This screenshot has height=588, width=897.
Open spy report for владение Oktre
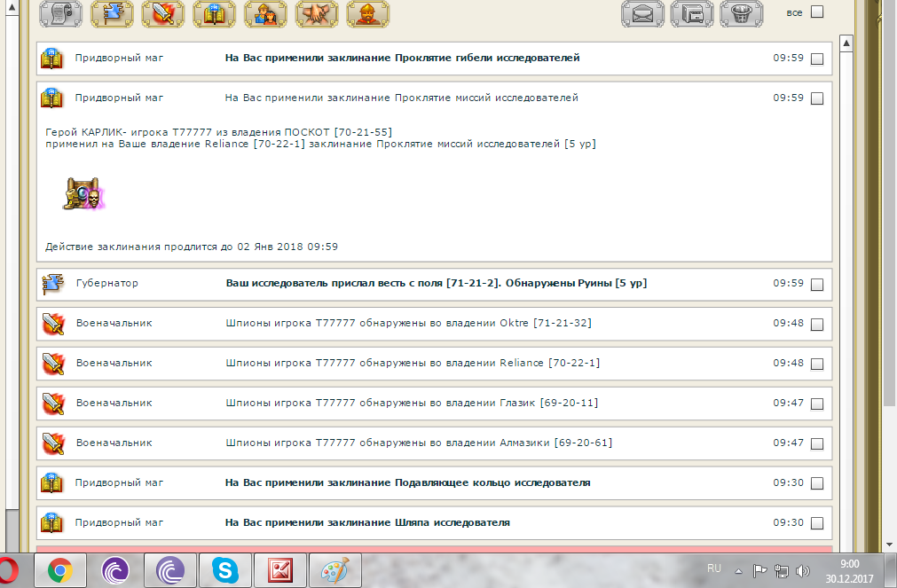[407, 323]
